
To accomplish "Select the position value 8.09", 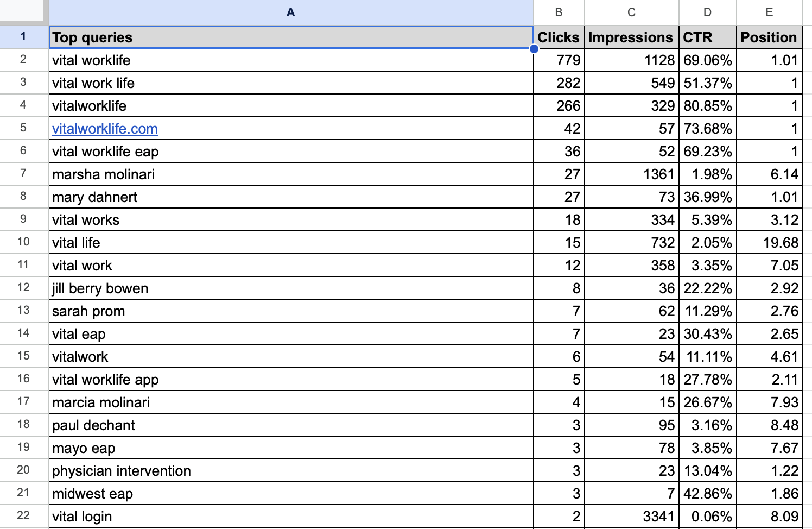I will click(x=770, y=517).
